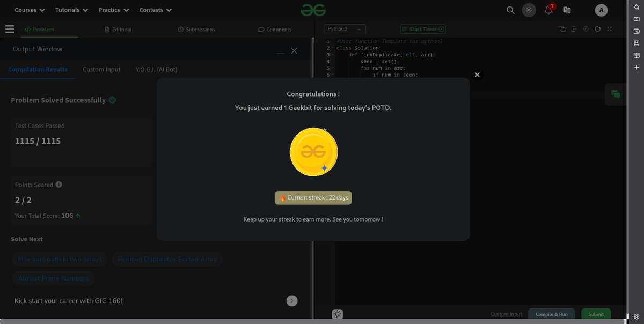Open the Python3 language dropdown
644x324 pixels.
tap(345, 29)
